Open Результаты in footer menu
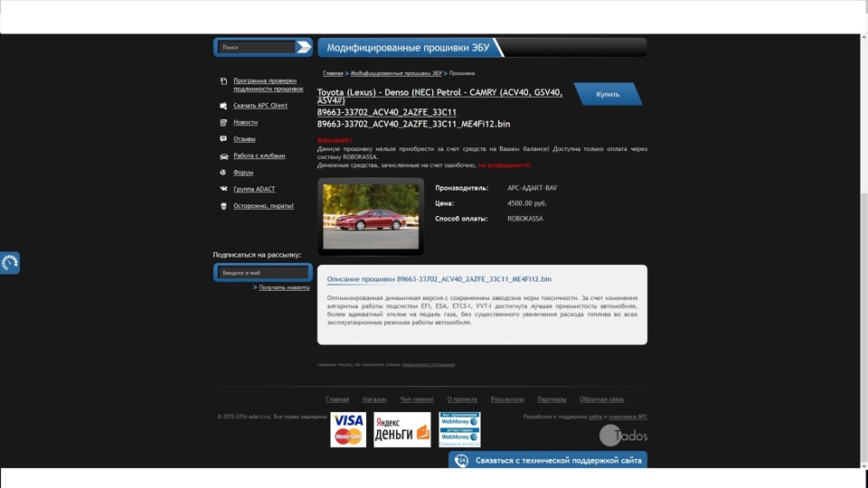The width and height of the screenshot is (868, 488). click(507, 399)
